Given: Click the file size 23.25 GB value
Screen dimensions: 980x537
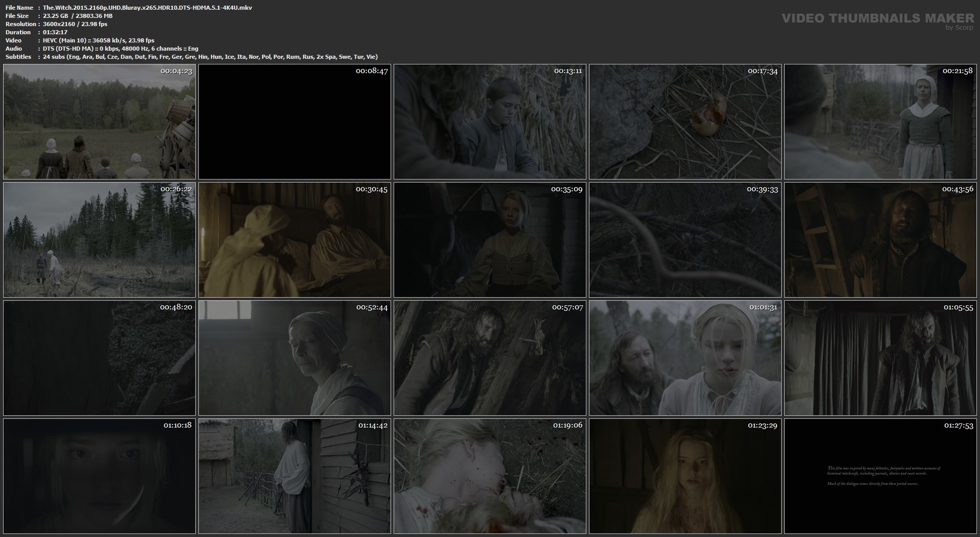Looking at the screenshot, I should [78, 16].
